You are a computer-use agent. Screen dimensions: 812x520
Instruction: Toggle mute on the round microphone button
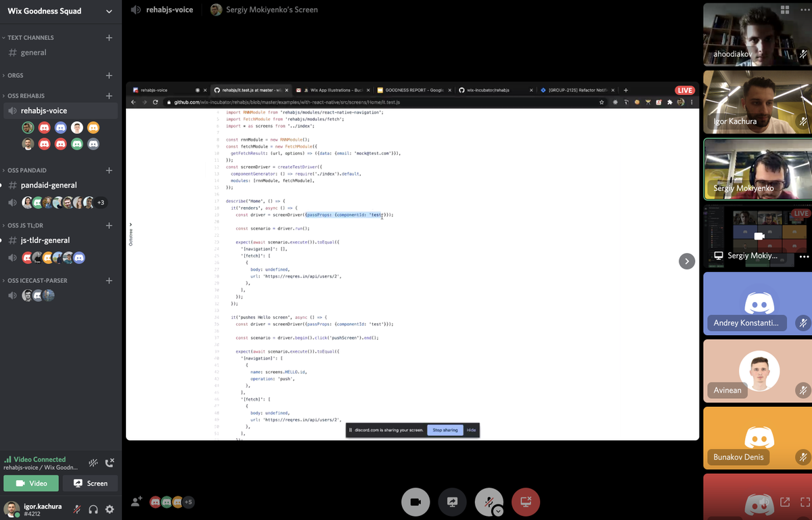tap(487, 502)
